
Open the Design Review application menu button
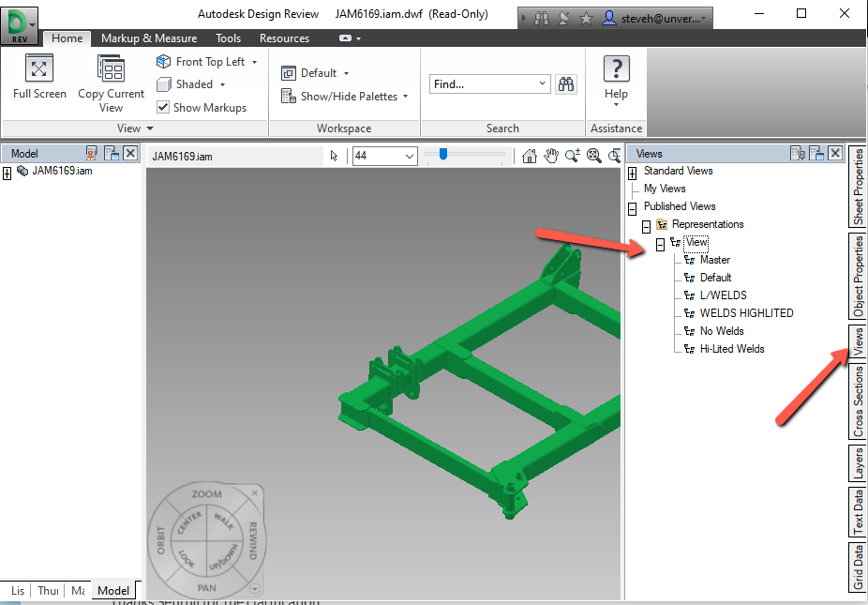20,25
